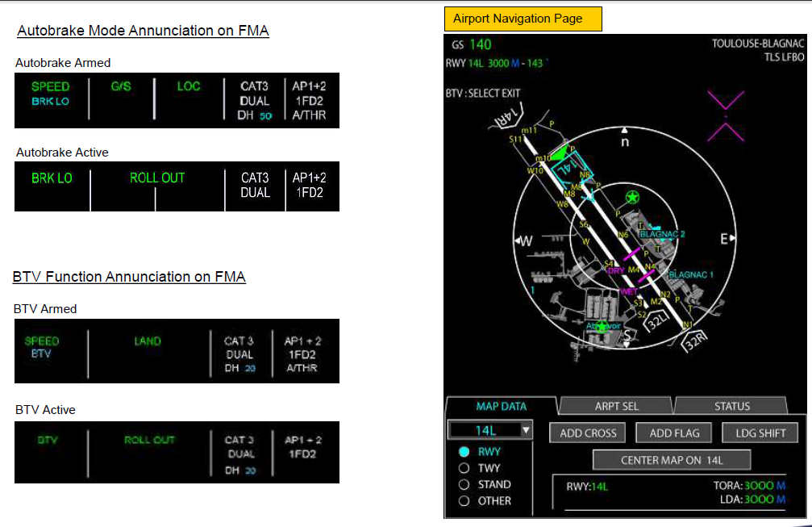Click the CENTER MAP ON 14L button
Viewport: 812px width, 527px height.
[672, 460]
